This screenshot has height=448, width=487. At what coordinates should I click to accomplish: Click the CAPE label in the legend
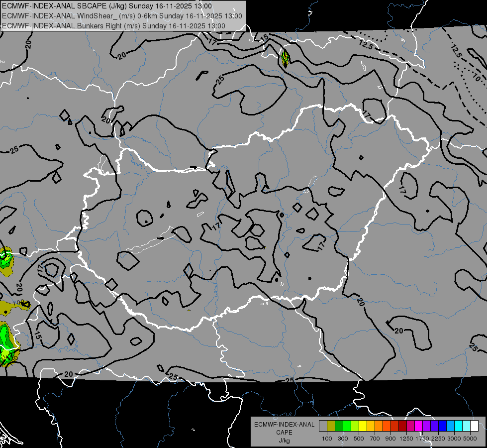coord(284,433)
